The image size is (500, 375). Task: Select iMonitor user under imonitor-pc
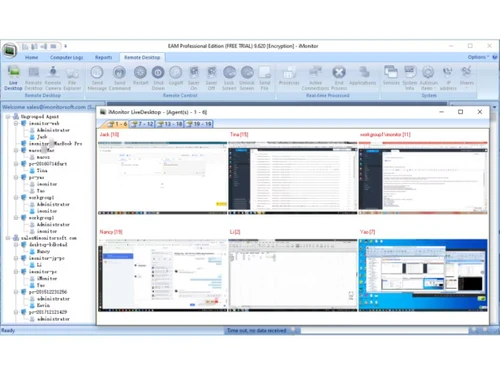click(47, 278)
